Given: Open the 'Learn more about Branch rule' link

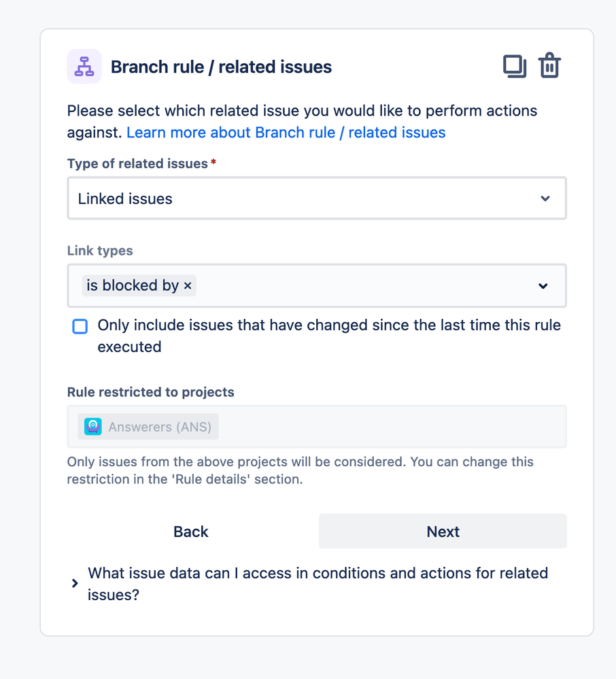Looking at the screenshot, I should tap(286, 133).
